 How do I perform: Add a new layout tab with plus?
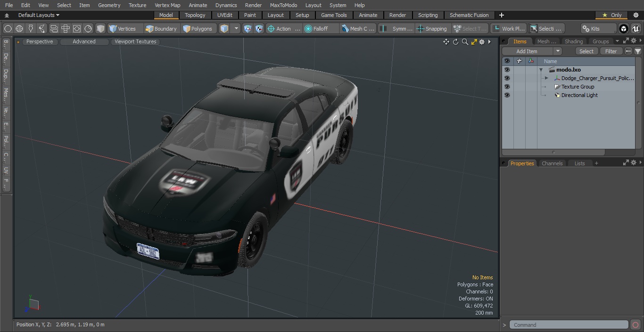(501, 15)
